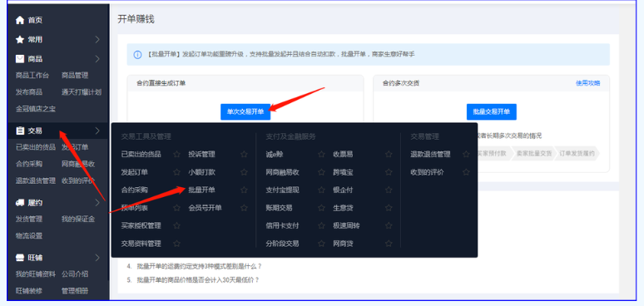This screenshot has width=644, height=306.
Task: Star 交易资料管理 in the flyout
Action: [x=176, y=244]
